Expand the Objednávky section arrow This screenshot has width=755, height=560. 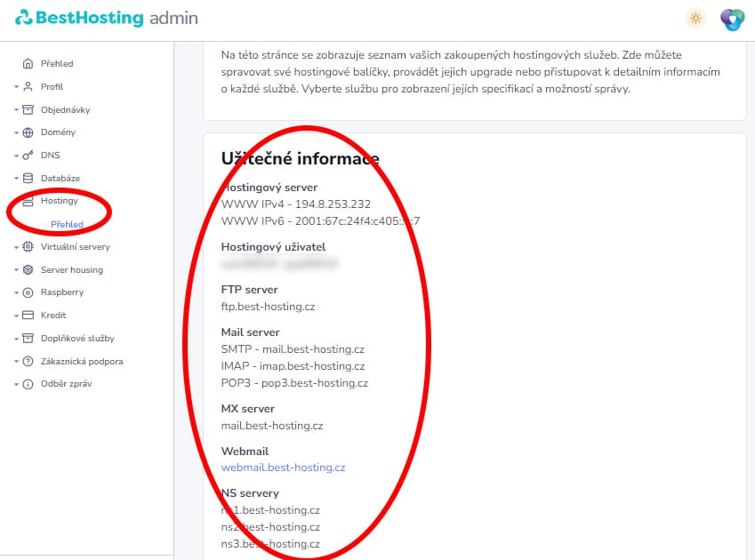[x=16, y=110]
